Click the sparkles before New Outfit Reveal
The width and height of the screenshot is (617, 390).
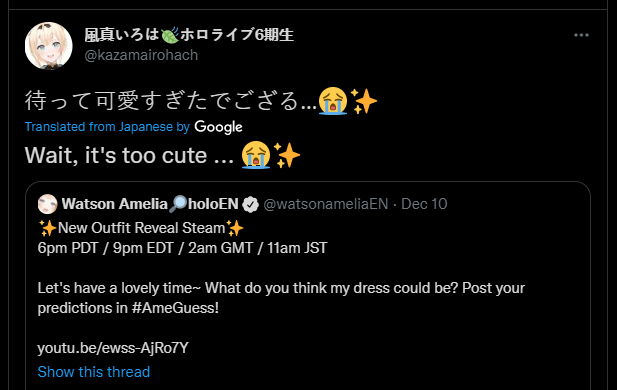coord(47,228)
